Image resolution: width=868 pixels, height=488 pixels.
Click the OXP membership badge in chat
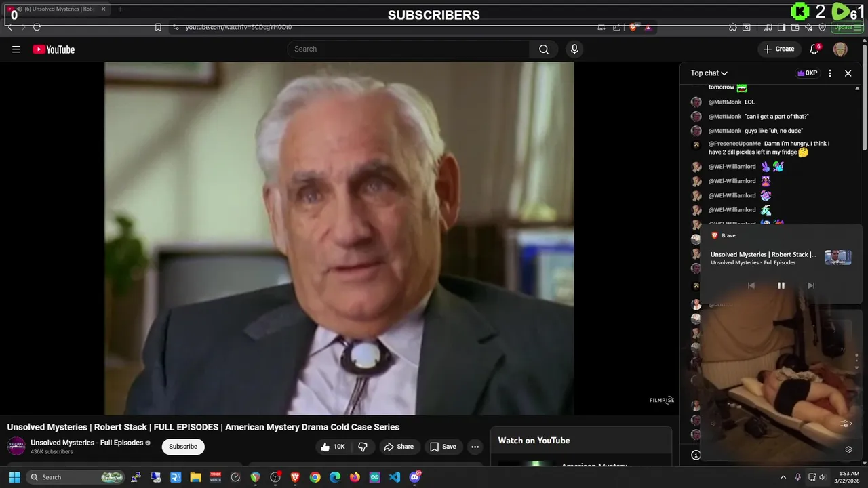pyautogui.click(x=807, y=73)
